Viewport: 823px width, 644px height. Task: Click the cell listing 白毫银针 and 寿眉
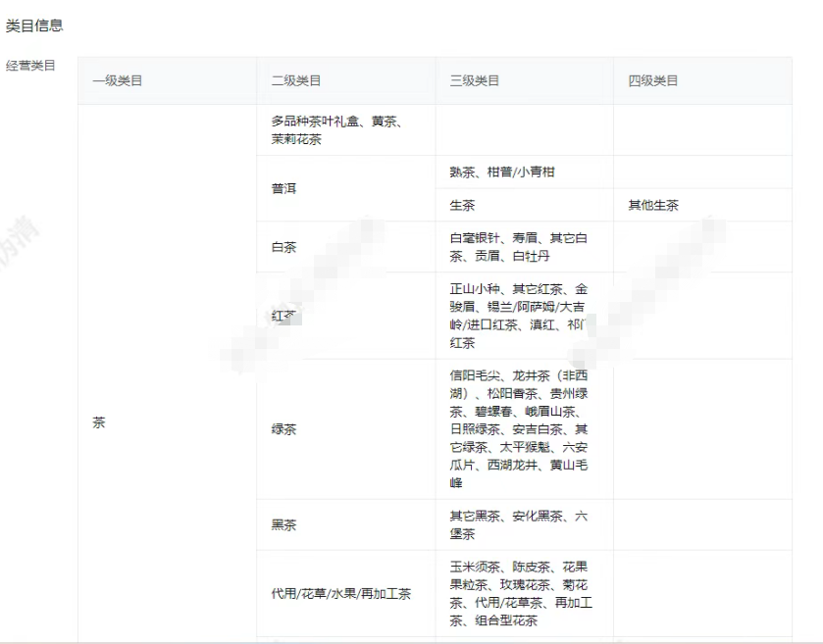pyautogui.click(x=518, y=247)
